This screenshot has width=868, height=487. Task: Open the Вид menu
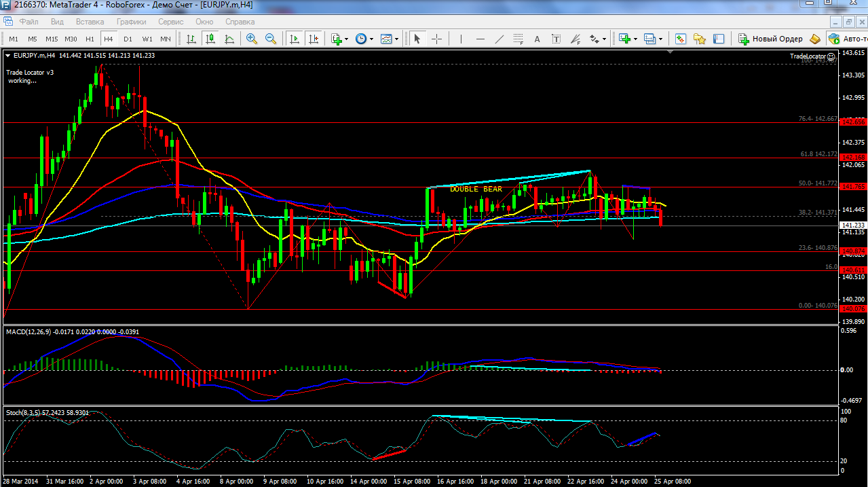[57, 21]
